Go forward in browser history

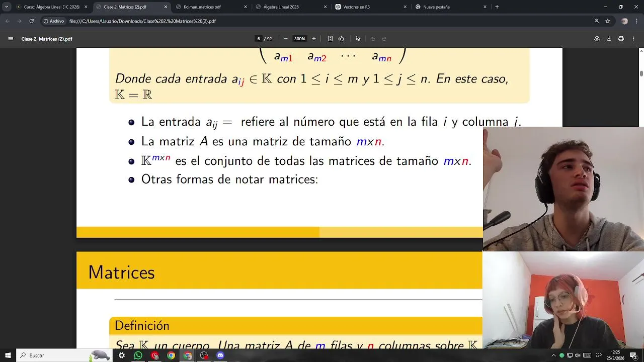coord(19,21)
